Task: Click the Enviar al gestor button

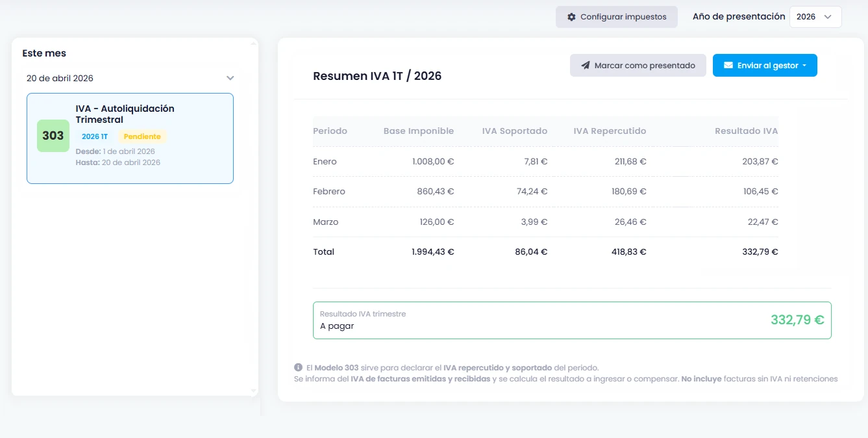Action: 765,65
